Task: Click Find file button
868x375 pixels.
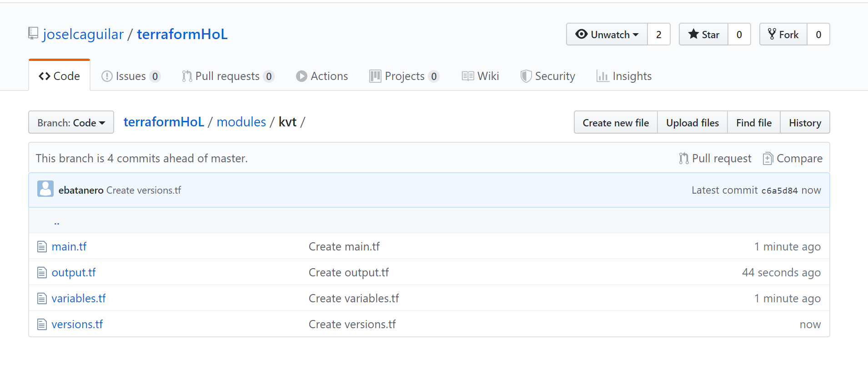Action: coord(754,122)
